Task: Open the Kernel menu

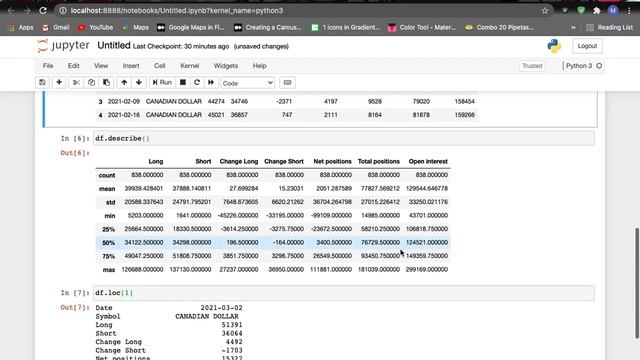Action: [190, 66]
